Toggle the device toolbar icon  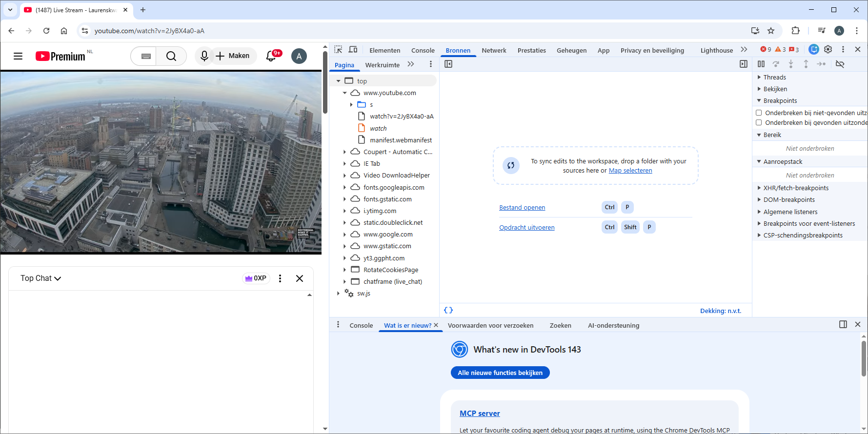[x=353, y=50]
